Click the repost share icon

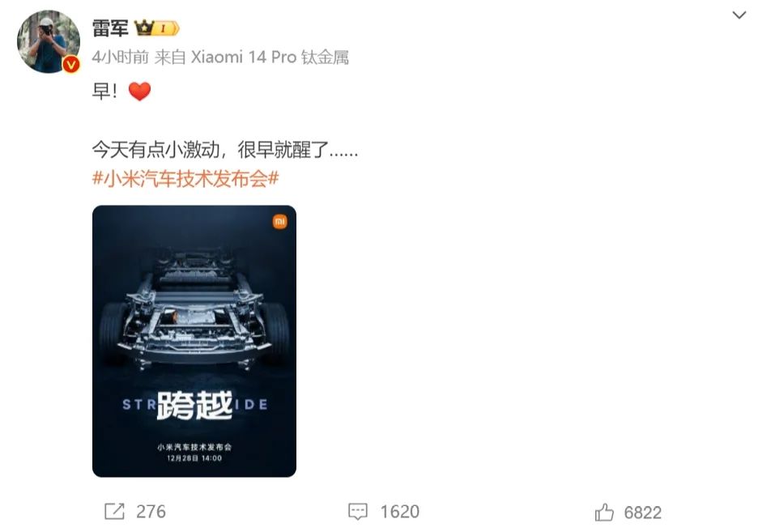click(x=114, y=511)
